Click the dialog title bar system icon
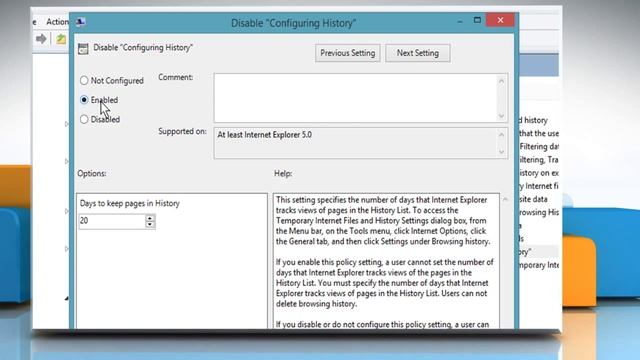Viewport: 640px width, 360px height. pos(80,22)
